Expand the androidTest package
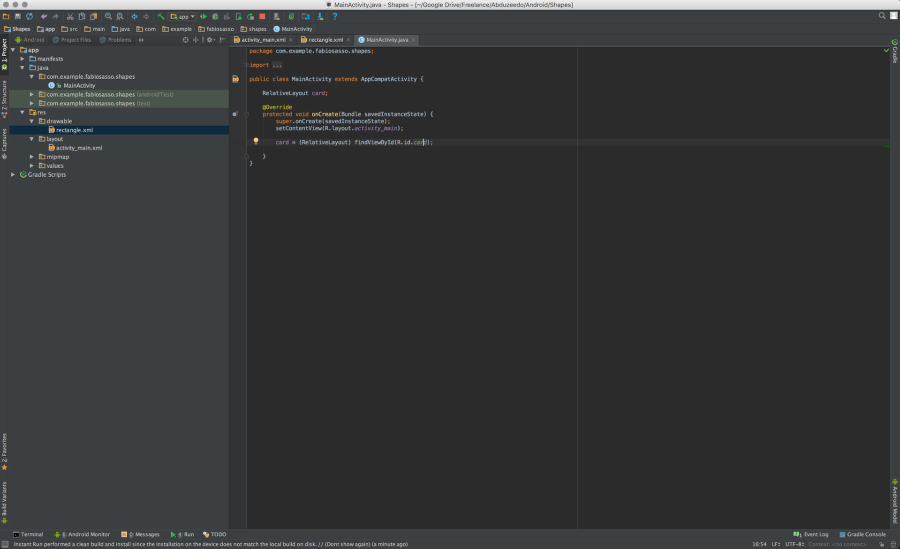Screen dimensions: 900x549 coord(32,94)
